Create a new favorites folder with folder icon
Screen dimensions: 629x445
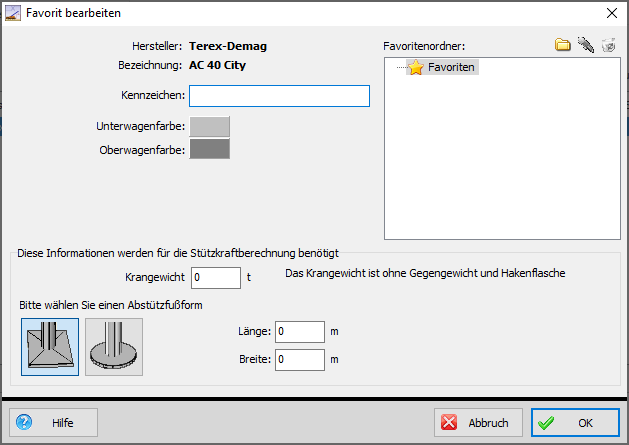pos(563,45)
